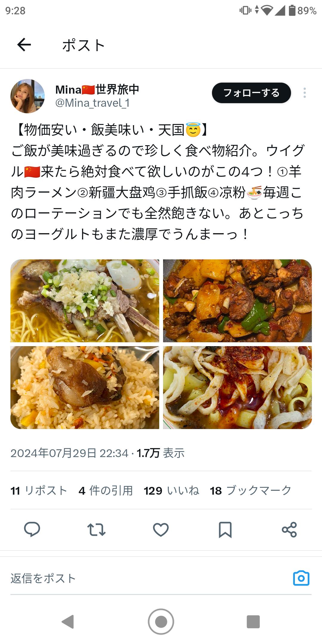Tap the repost arrows icon
The width and height of the screenshot is (322, 644).
[96, 530]
